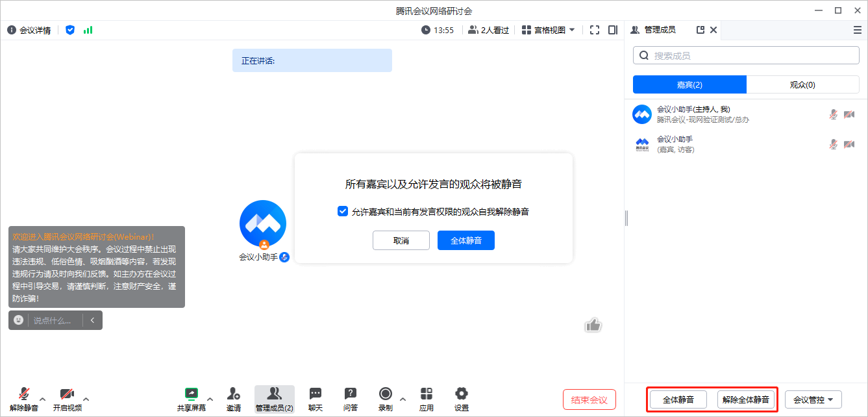
Task: Select guest row 会议小助手 (嘉宾, 访客)
Action: pos(746,144)
